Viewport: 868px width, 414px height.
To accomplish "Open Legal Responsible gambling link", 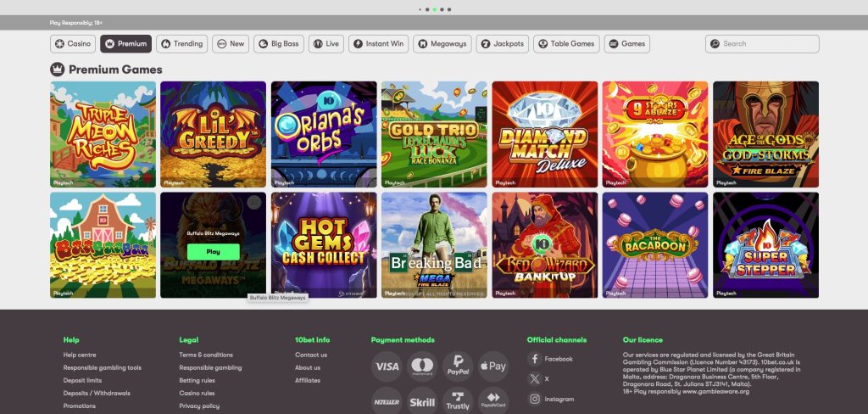I will 210,367.
